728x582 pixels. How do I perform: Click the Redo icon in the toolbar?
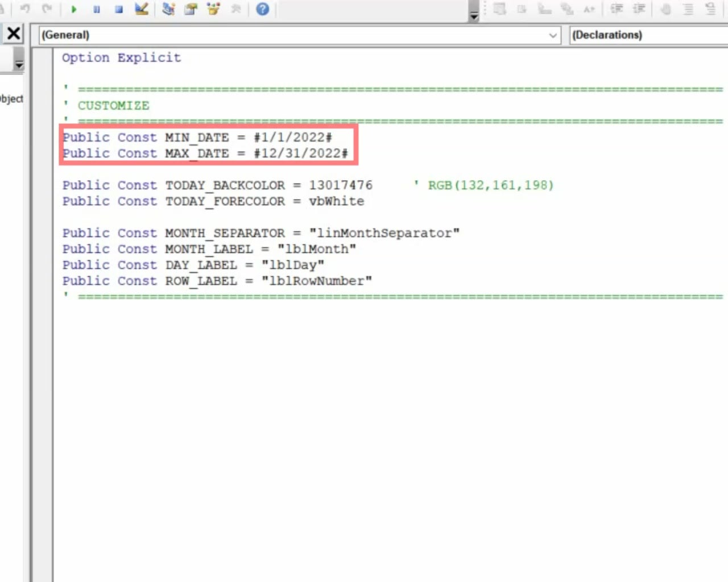[x=47, y=9]
